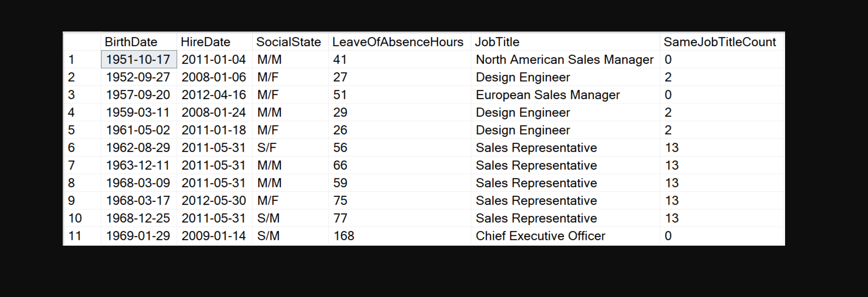Click row number 6 header
This screenshot has height=297, width=868.
pyautogui.click(x=82, y=148)
